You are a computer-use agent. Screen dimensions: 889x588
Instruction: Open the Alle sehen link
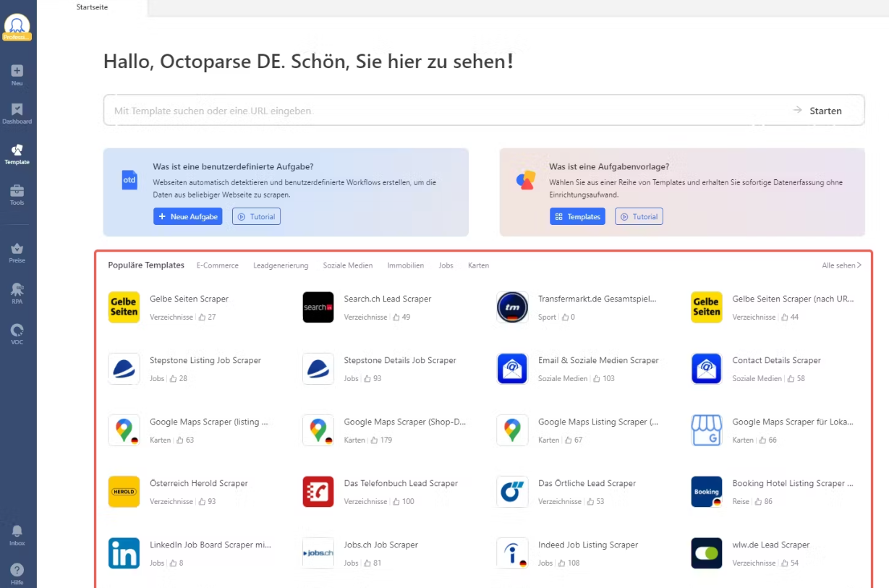(842, 265)
